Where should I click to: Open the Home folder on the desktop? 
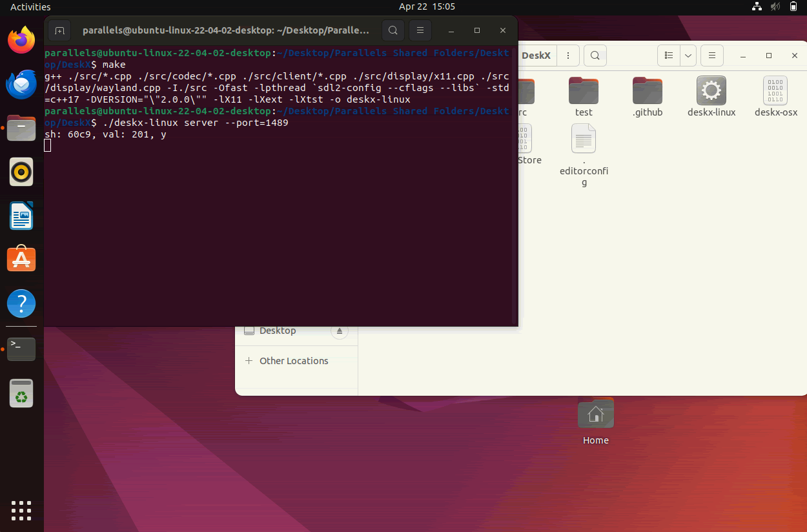pos(596,422)
